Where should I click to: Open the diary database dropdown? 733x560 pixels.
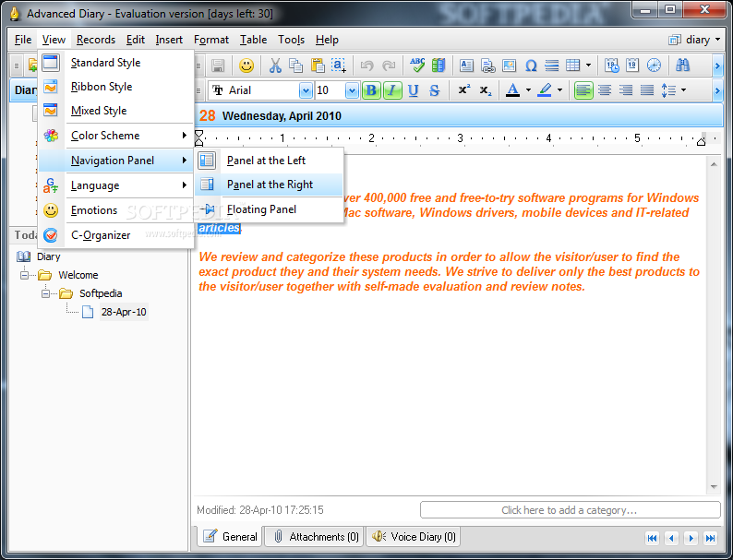tap(718, 40)
